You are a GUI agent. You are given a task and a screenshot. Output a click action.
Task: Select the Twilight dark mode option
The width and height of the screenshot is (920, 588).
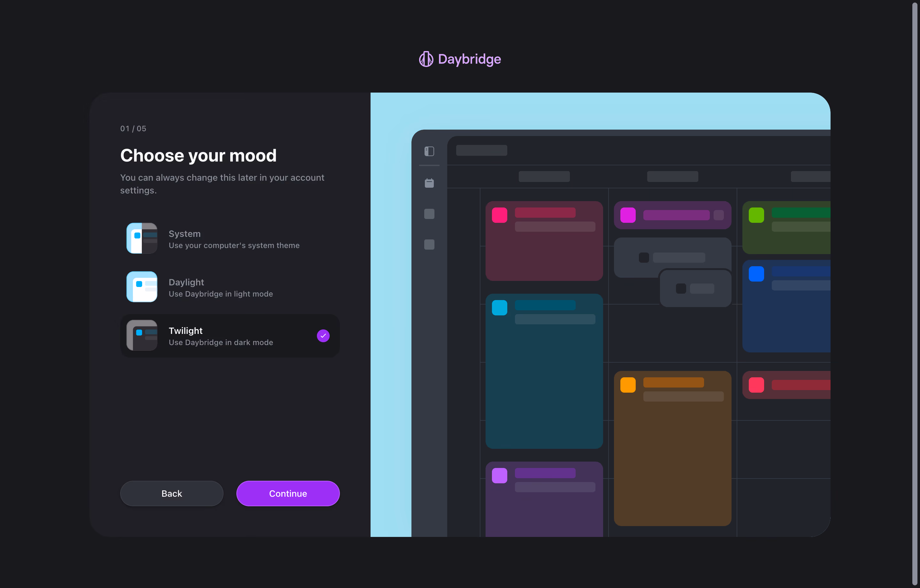(230, 335)
